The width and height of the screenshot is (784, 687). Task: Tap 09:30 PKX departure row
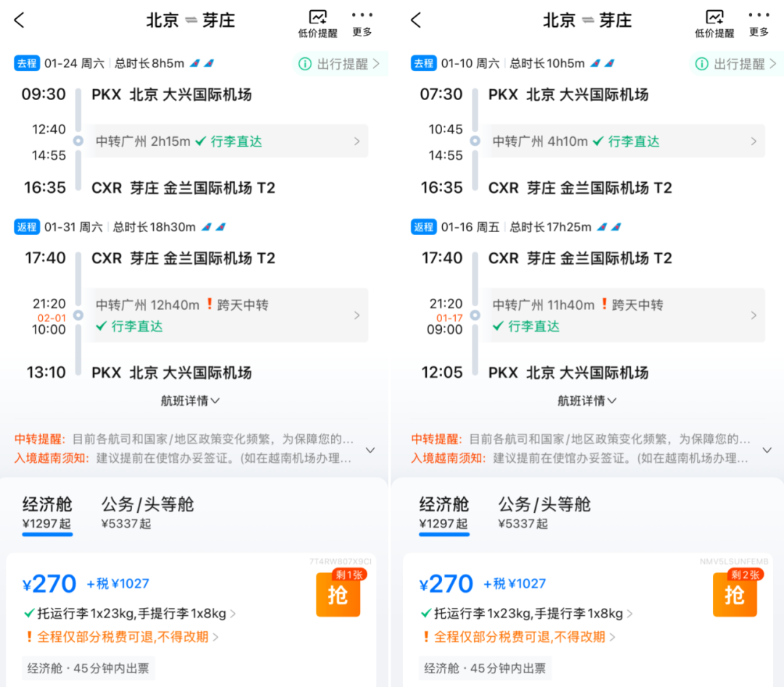(x=136, y=94)
